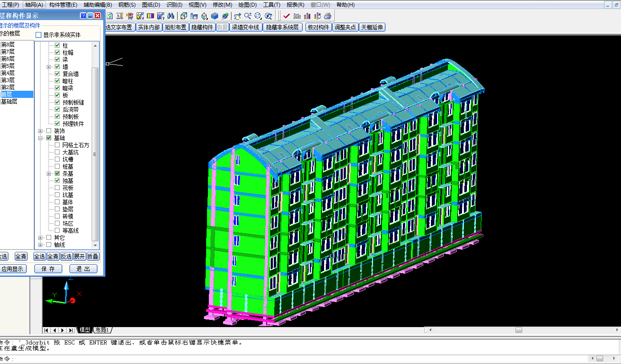
Task: Expand the 墙 tree node
Action: pos(49,67)
